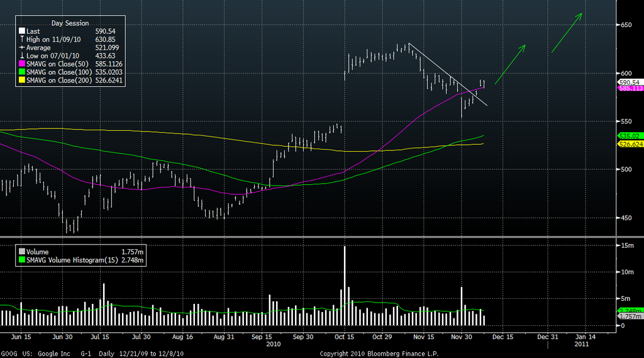Viewport: 644px width, 358px height.
Task: Click the magenta 585.11 axis tag
Action: (630, 88)
